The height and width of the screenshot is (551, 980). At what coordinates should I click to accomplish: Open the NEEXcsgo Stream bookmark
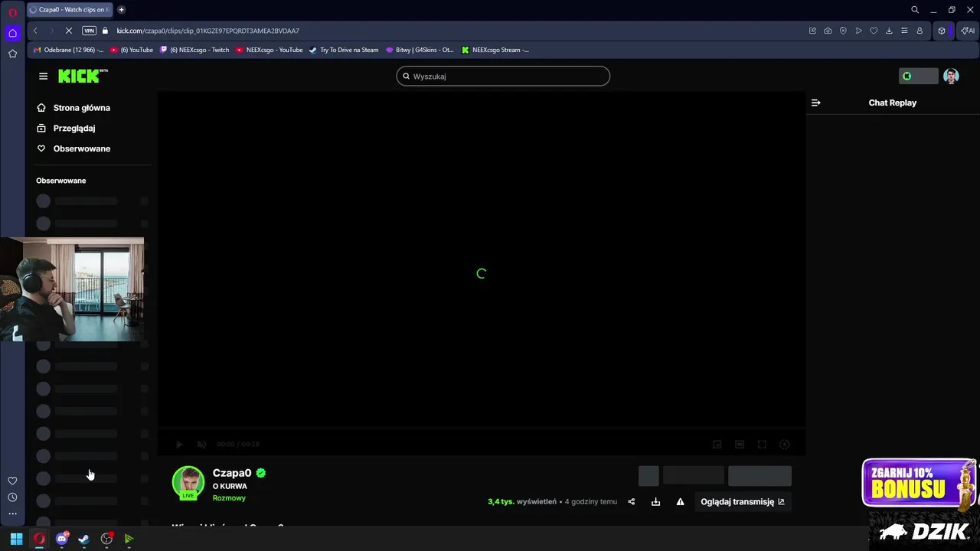(495, 50)
